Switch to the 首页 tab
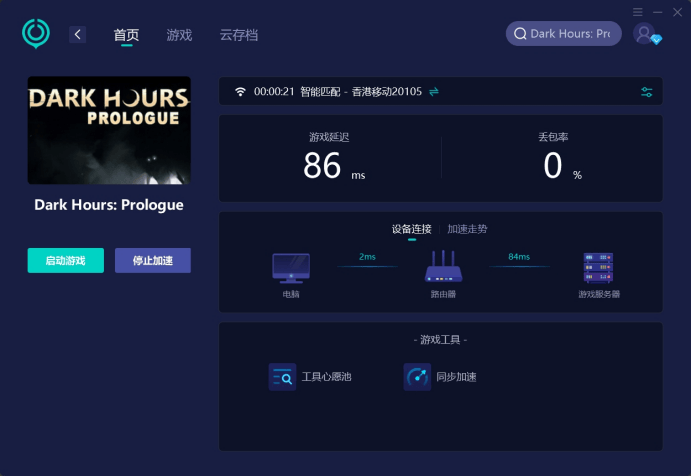The width and height of the screenshot is (692, 476). [126, 35]
